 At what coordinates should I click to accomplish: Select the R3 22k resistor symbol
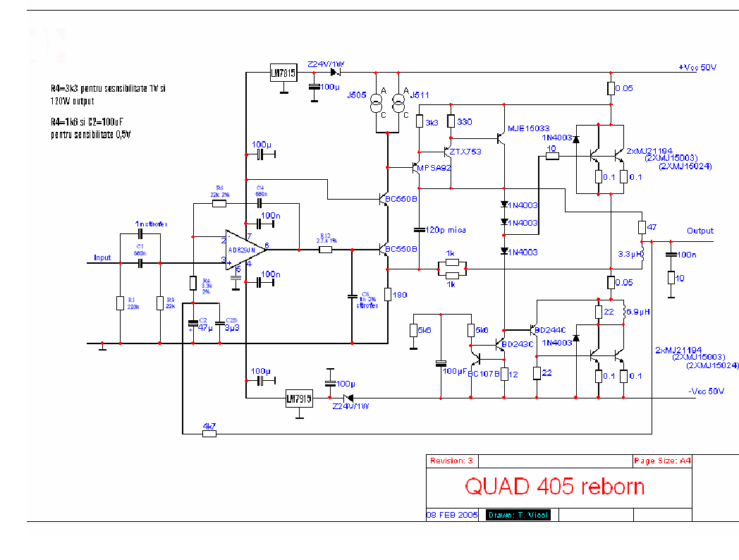click(160, 303)
